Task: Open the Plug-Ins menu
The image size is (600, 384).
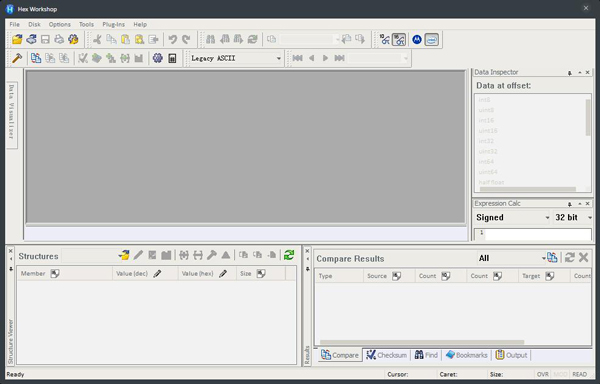Action: (113, 24)
